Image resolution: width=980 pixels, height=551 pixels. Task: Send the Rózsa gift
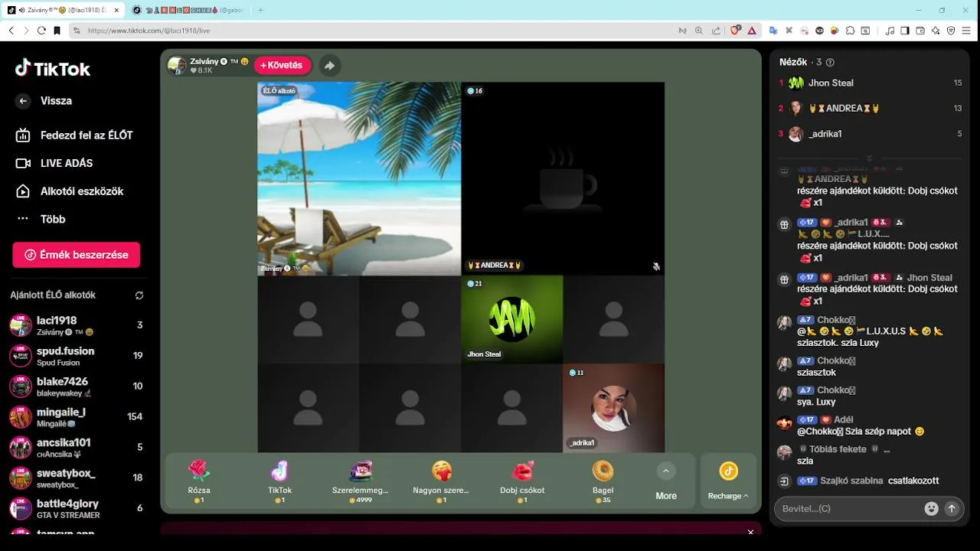click(x=199, y=481)
